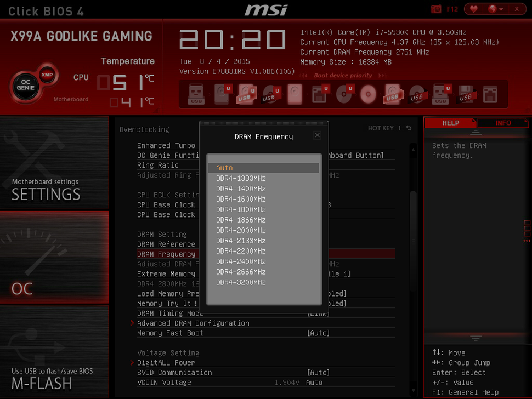532x399 pixels.
Task: Switch to the INFO tab
Action: click(502, 122)
